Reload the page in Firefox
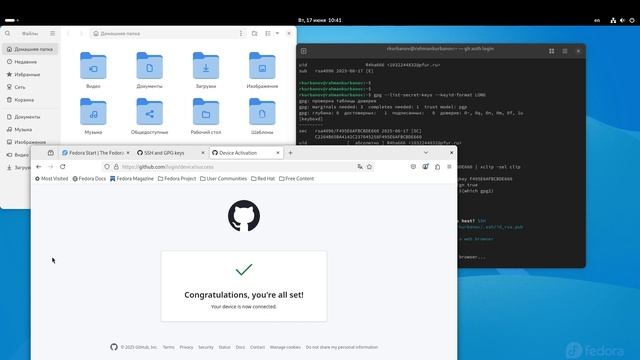640x360 pixels. (x=62, y=167)
